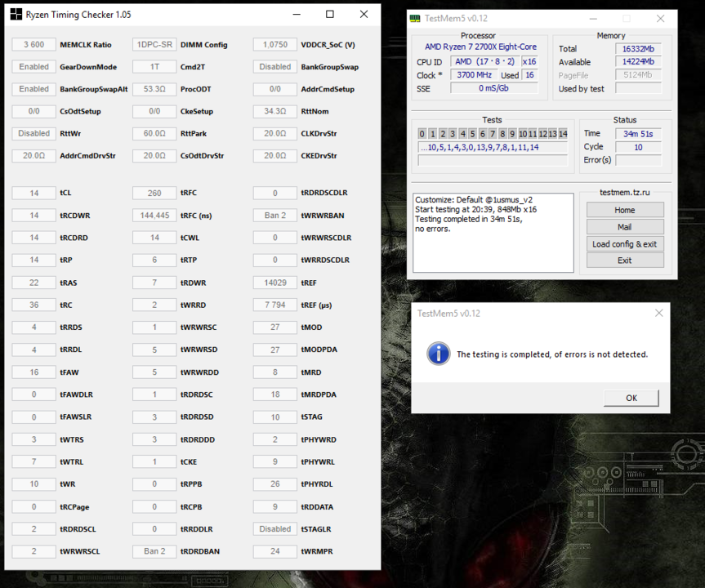Click the Cycle count value 10

click(x=638, y=147)
